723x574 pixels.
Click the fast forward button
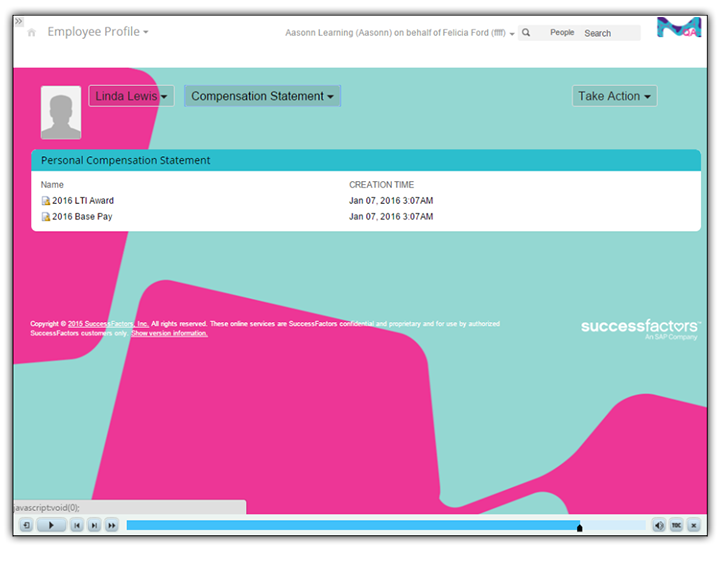coord(111,525)
